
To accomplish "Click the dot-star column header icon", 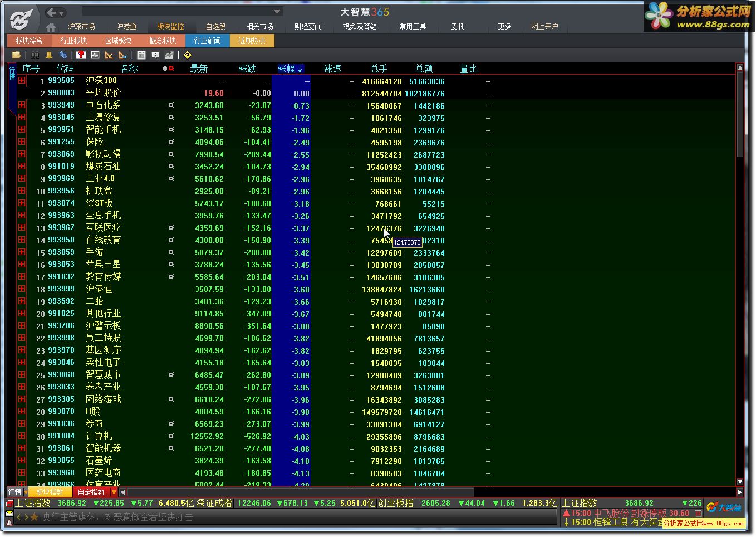I will pos(168,69).
